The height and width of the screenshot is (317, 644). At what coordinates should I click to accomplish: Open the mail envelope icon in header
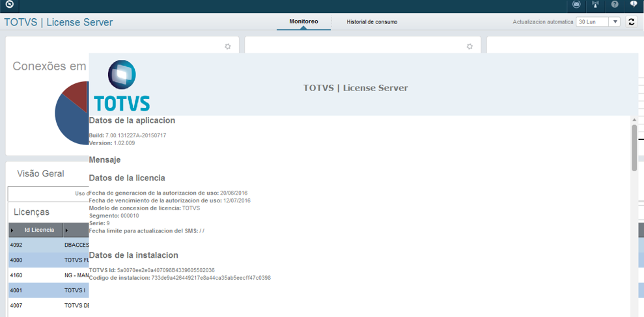click(x=577, y=5)
